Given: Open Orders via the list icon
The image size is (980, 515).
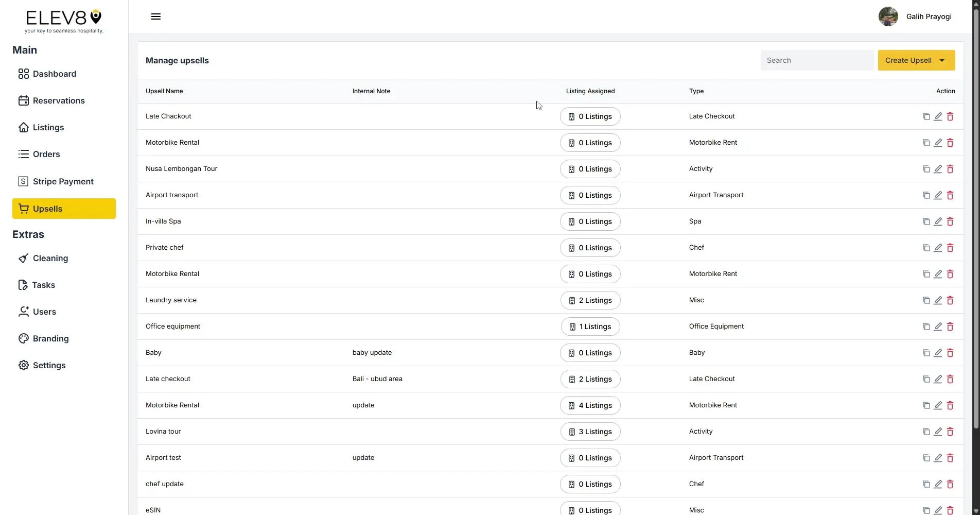Looking at the screenshot, I should 23,154.
